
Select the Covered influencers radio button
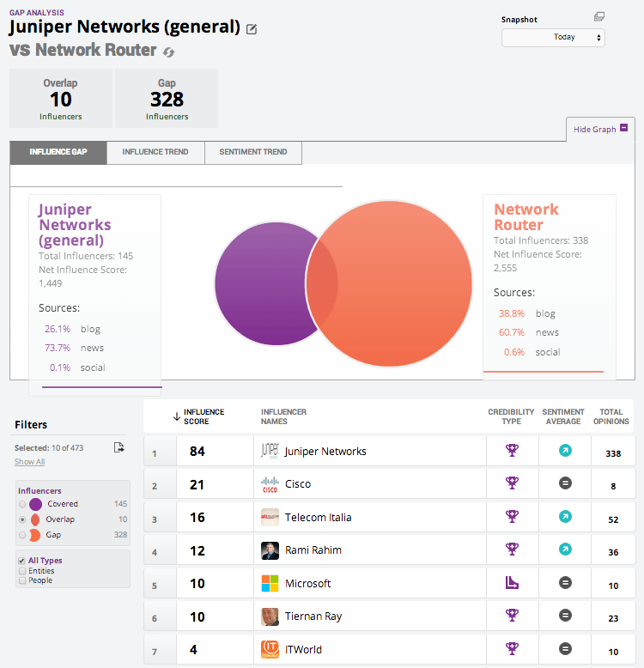tap(22, 504)
